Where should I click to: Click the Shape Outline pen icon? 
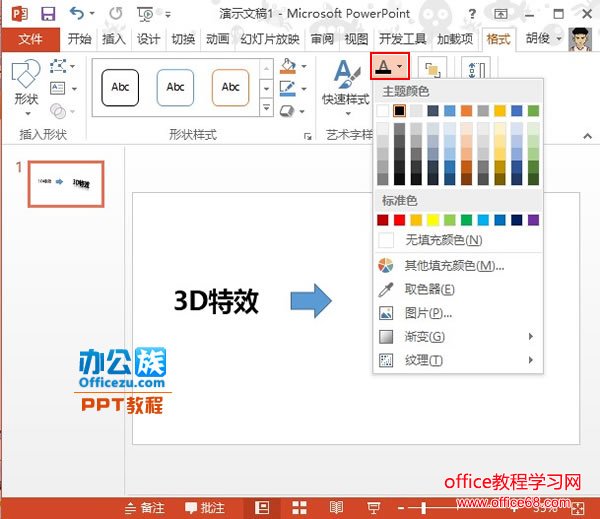tap(288, 88)
